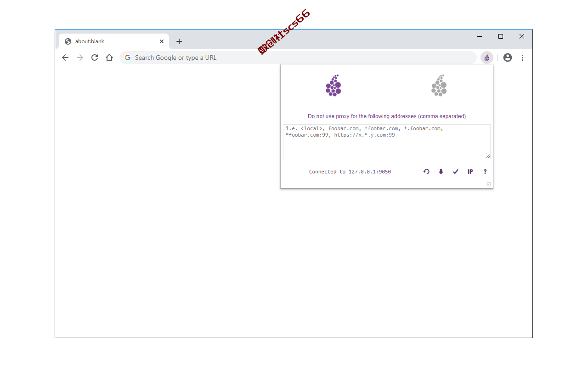The height and width of the screenshot is (368, 588).
Task: Go forward with the forward arrow
Action: (80, 57)
